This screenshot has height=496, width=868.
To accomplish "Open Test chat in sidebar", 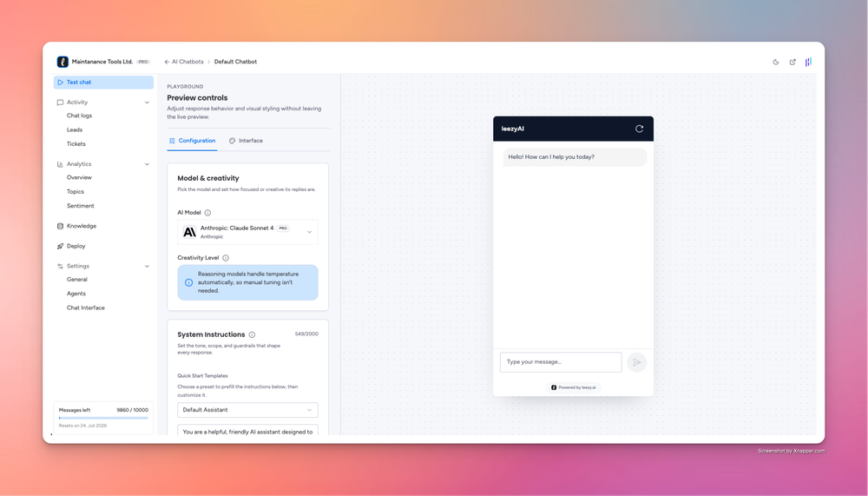I will coord(103,82).
